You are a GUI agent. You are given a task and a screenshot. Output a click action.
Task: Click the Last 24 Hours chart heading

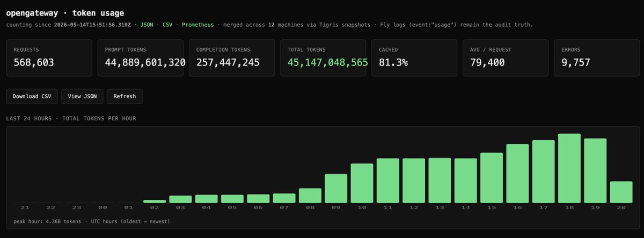click(x=71, y=118)
